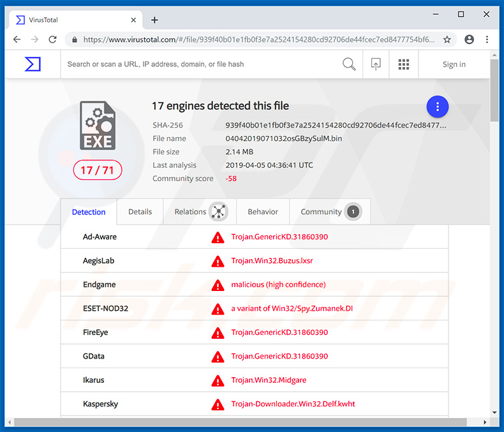This screenshot has width=504, height=432.
Task: Bookmark this page with the star icon
Action: coord(447,40)
